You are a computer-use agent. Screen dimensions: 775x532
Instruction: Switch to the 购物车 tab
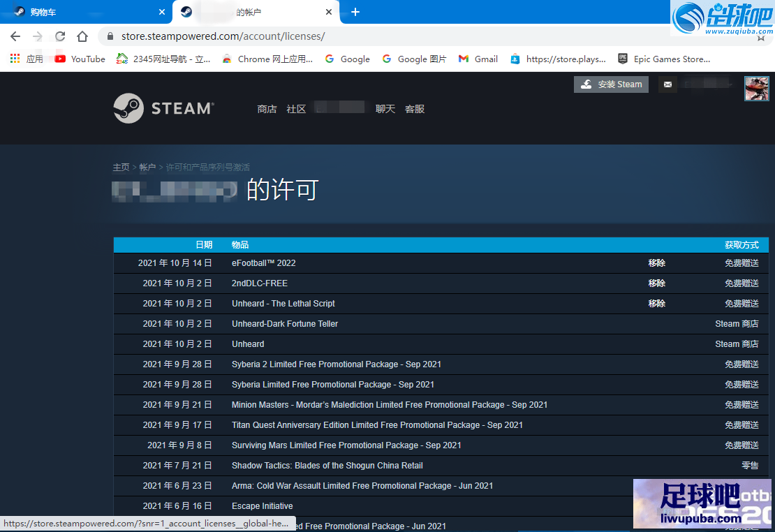[x=85, y=12]
